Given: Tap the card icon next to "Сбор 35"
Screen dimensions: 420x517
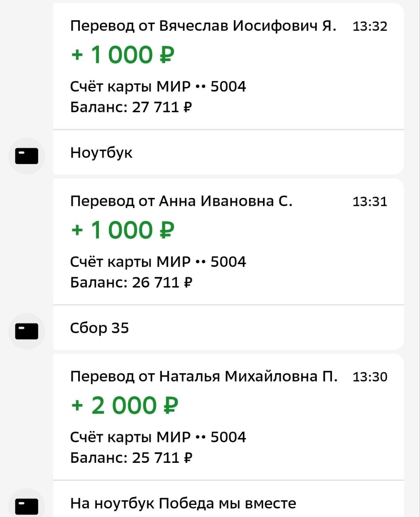Looking at the screenshot, I should (27, 331).
